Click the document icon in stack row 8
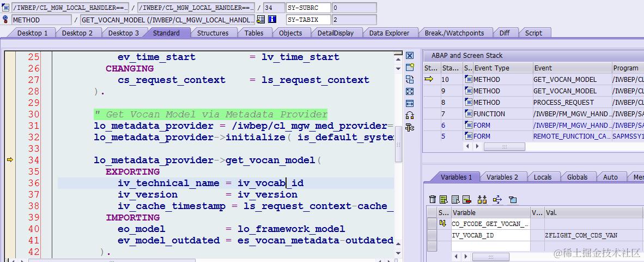The image size is (644, 262). (468, 102)
